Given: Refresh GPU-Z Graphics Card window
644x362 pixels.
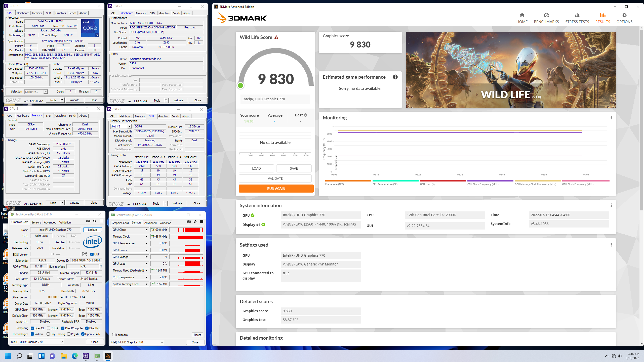Looking at the screenshot, I should [x=95, y=221].
